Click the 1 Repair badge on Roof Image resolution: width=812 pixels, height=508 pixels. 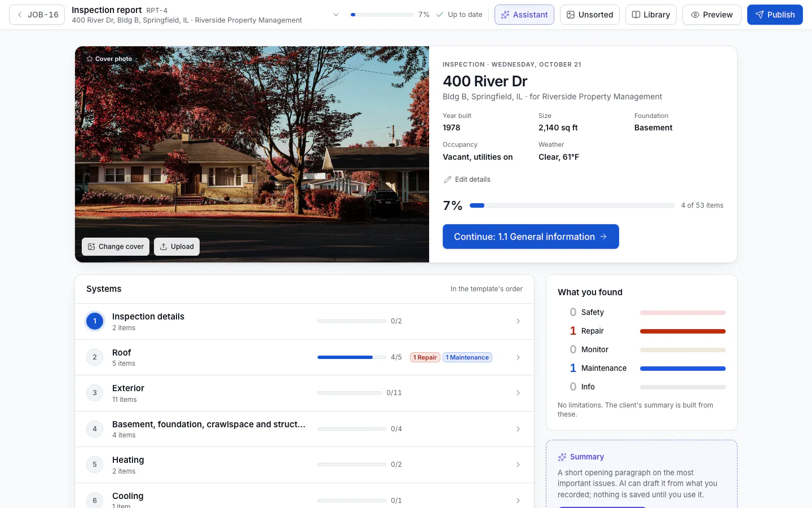click(425, 357)
